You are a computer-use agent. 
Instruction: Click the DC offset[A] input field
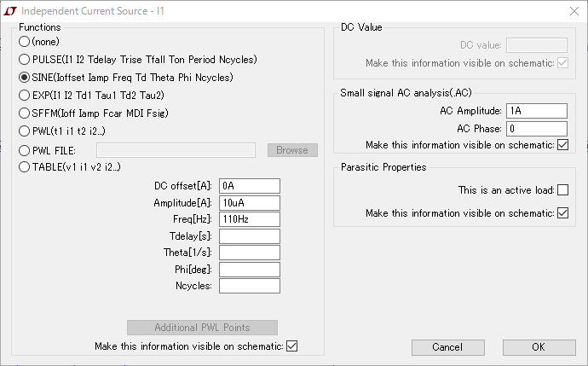click(x=249, y=186)
